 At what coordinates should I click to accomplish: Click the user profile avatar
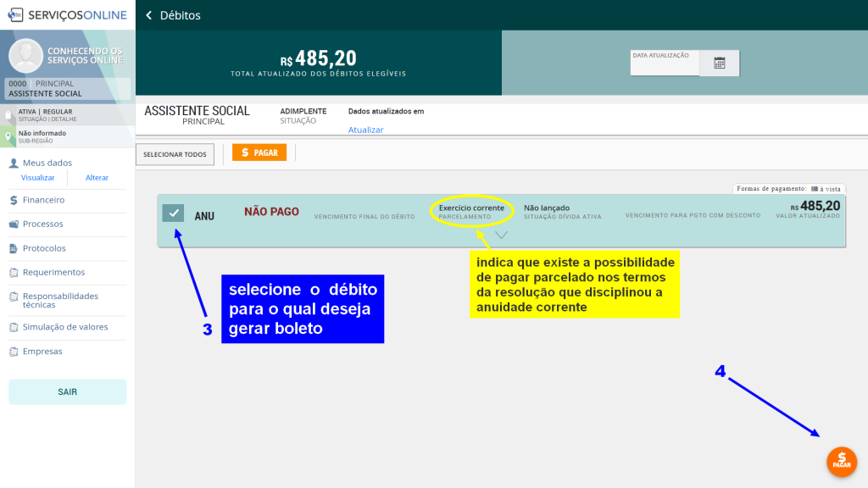pyautogui.click(x=25, y=56)
